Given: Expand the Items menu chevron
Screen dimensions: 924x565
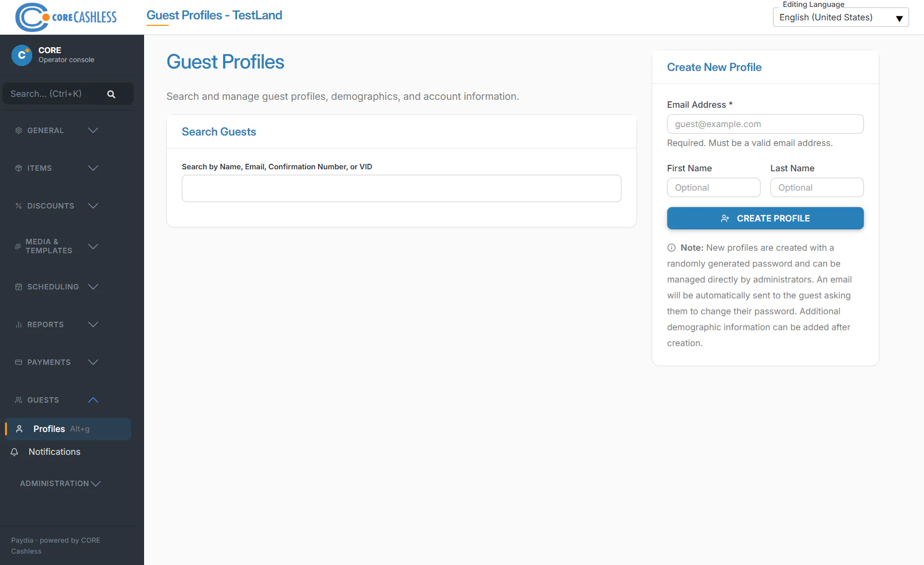Looking at the screenshot, I should click(x=93, y=168).
